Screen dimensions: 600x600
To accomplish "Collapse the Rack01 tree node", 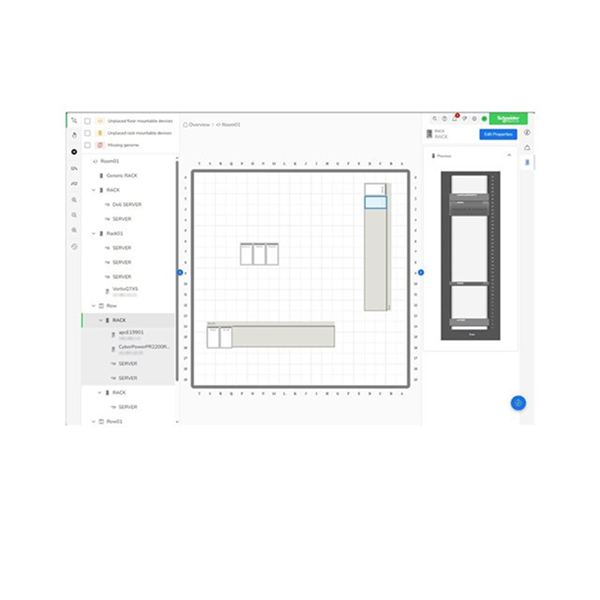I will tap(93, 233).
